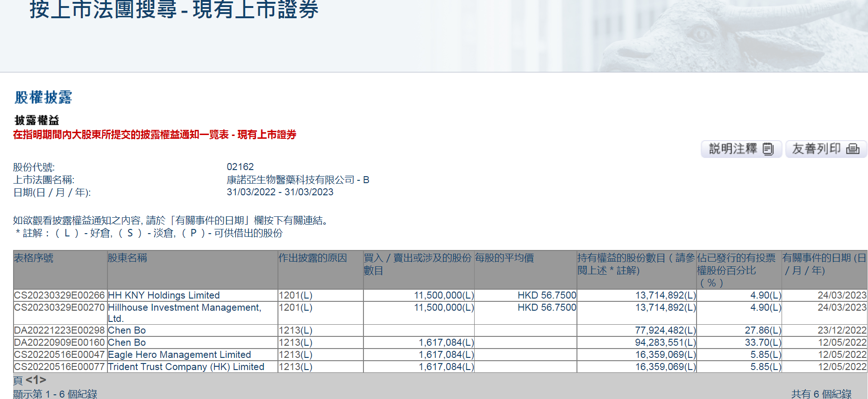
Task: Open Trident Trust Company notice dated 12/05/2022
Action: coord(842,367)
